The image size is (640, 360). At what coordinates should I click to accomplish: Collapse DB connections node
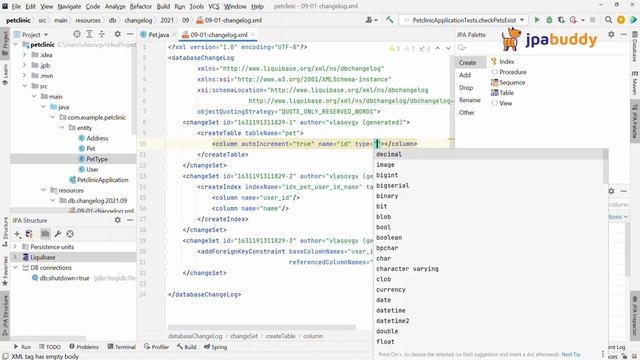coord(16,268)
